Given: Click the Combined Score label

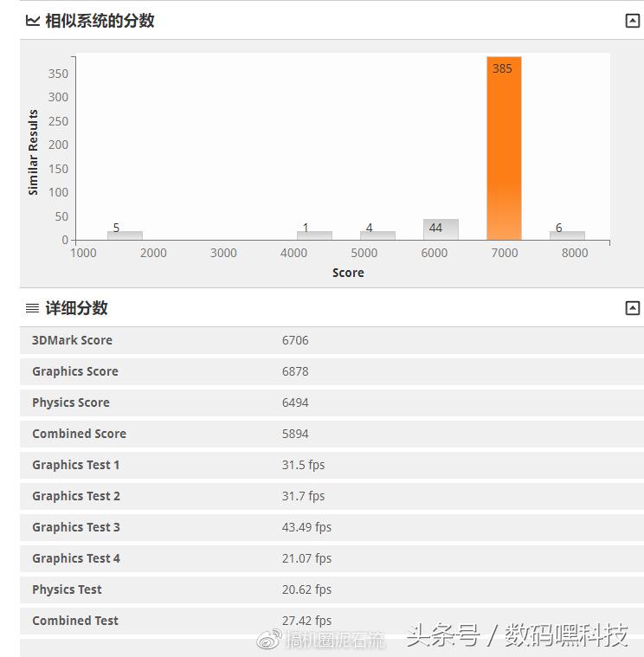Looking at the screenshot, I should pos(79,434).
